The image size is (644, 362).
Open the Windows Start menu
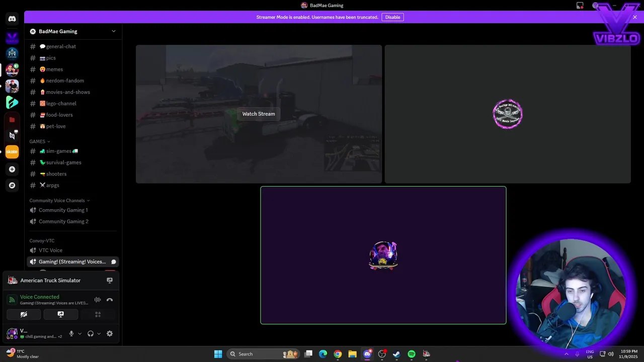tap(218, 354)
